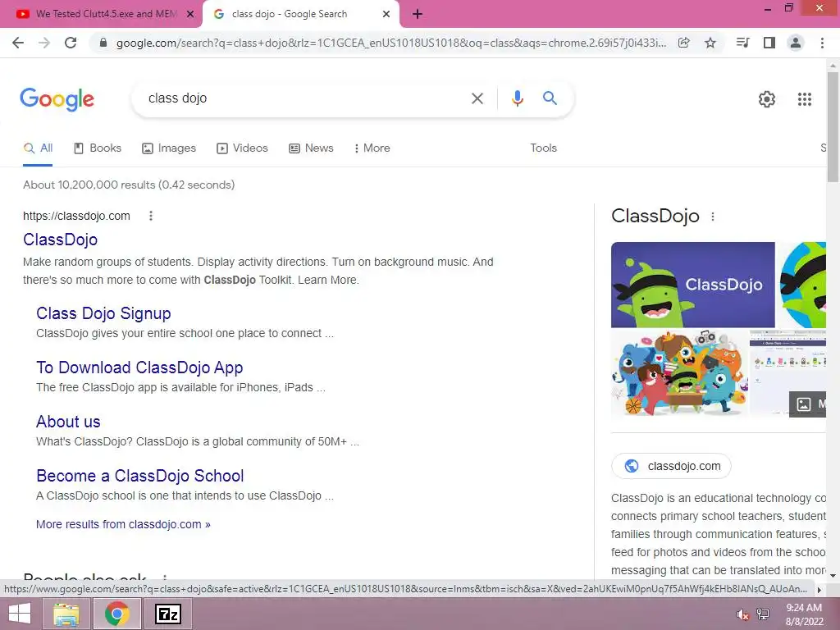This screenshot has height=630, width=840.
Task: Open the taskbar clock and date
Action: pyautogui.click(x=804, y=614)
